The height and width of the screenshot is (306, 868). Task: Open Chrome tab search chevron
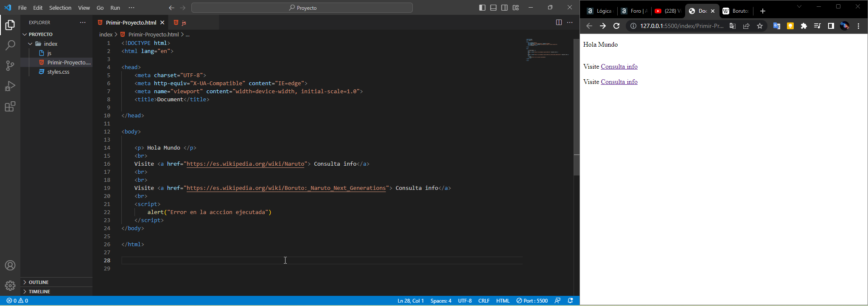click(x=800, y=6)
